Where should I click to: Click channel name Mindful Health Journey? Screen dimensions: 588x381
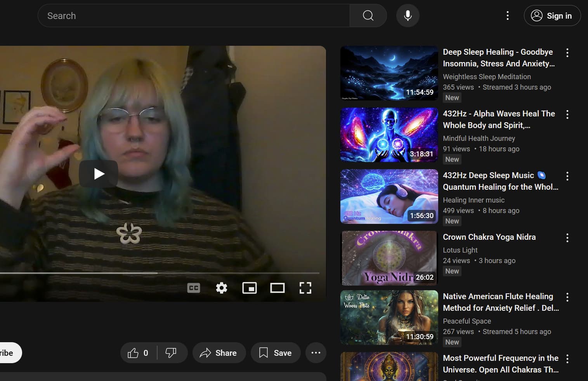click(x=479, y=139)
